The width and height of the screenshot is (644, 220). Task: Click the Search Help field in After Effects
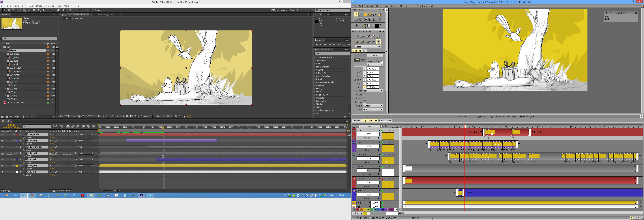pos(332,10)
